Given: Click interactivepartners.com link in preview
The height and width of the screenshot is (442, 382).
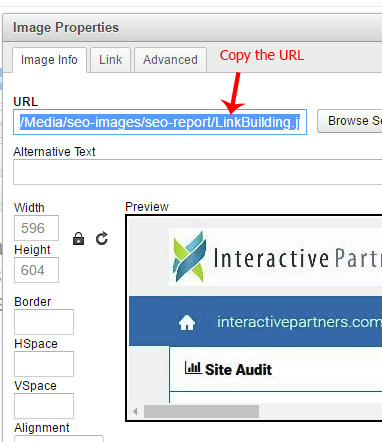Looking at the screenshot, I should (299, 322).
